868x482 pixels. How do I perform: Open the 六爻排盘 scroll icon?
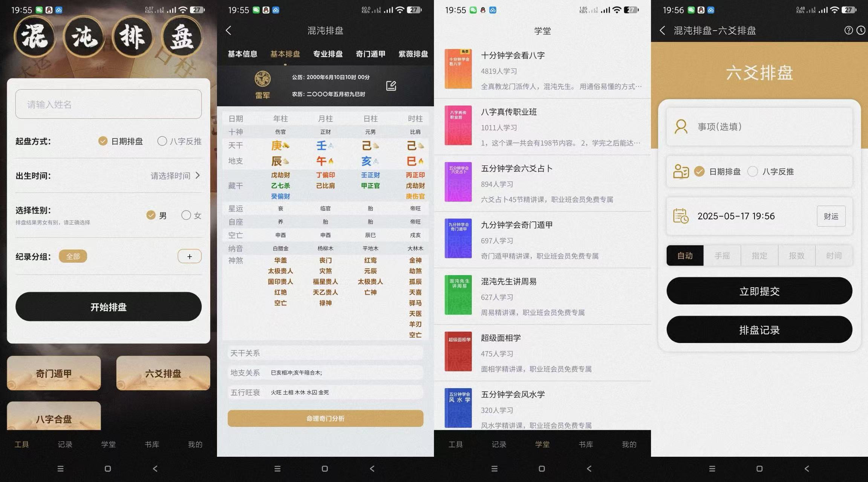coord(163,373)
